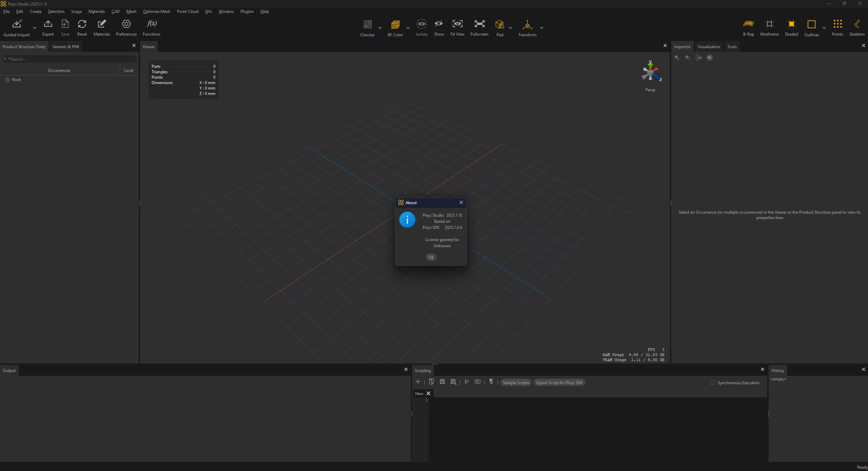Switch to the Tools tab
Image resolution: width=868 pixels, height=471 pixels.
732,47
